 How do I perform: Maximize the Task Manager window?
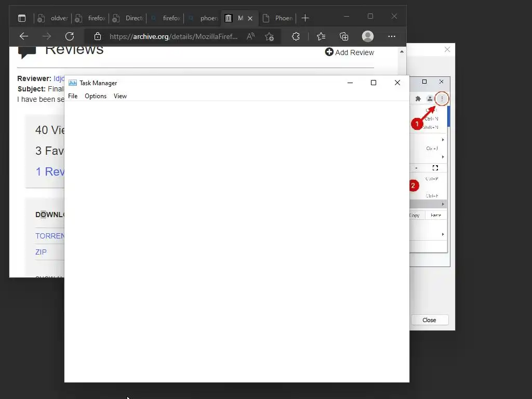[374, 83]
